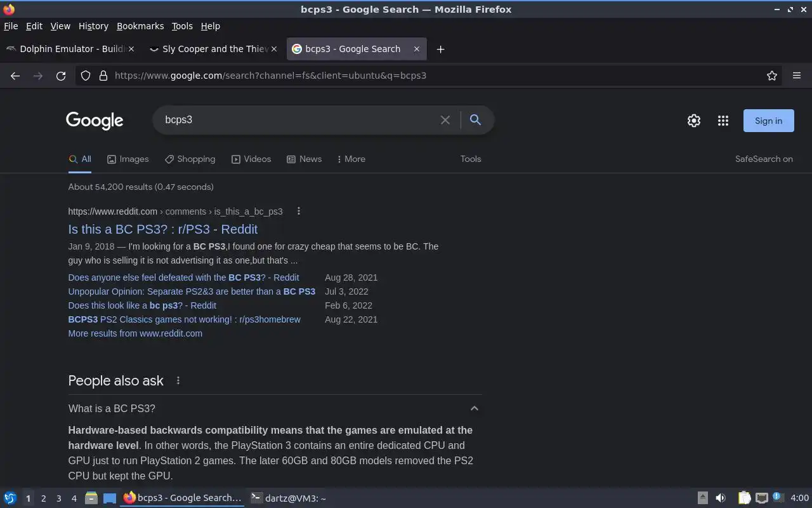Switch to workspace 4 in taskbar
Viewport: 812px width, 508px height.
point(74,498)
